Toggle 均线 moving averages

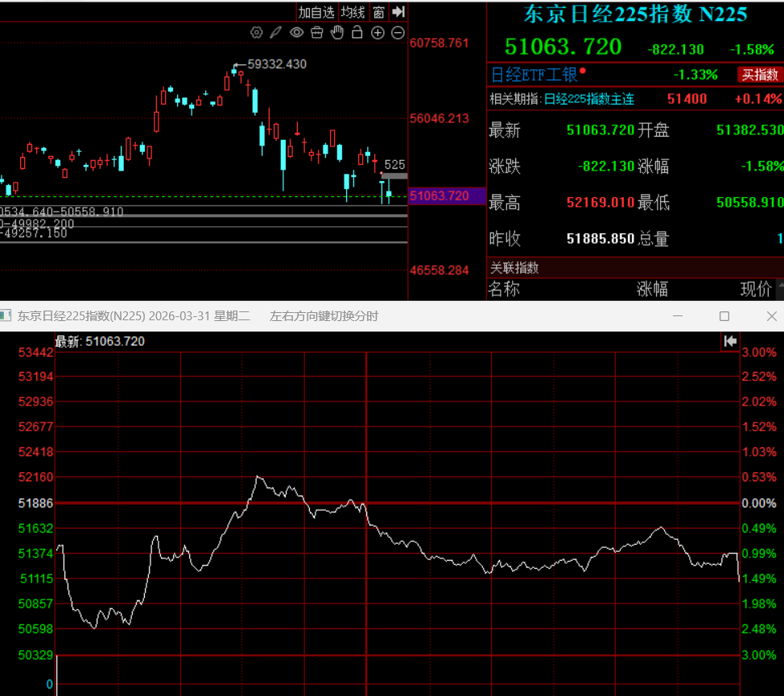[x=353, y=12]
